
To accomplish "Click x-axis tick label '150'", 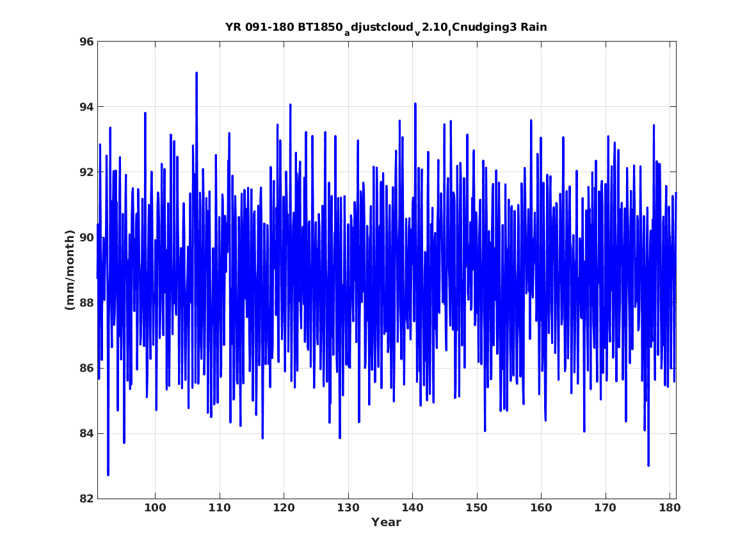I will (x=476, y=508).
